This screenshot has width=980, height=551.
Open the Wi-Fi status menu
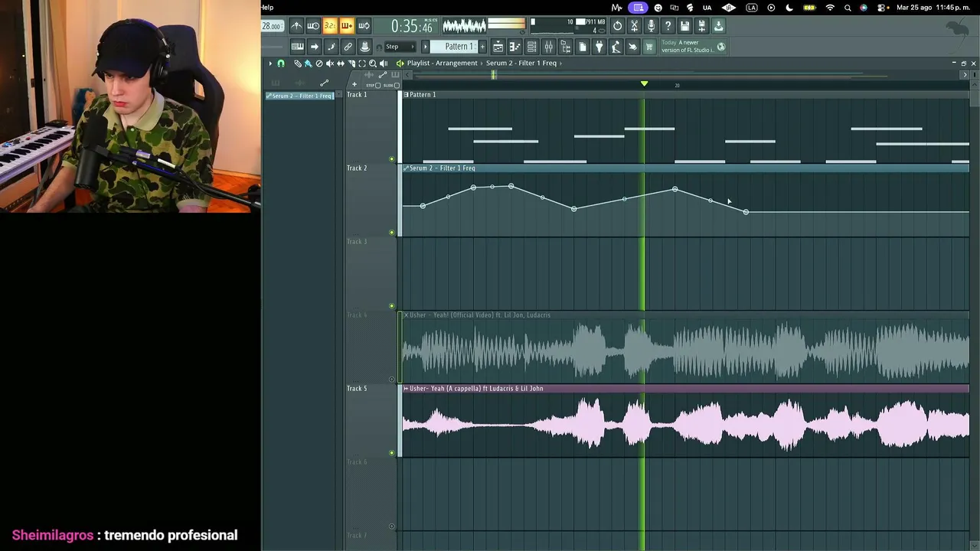[x=830, y=8]
